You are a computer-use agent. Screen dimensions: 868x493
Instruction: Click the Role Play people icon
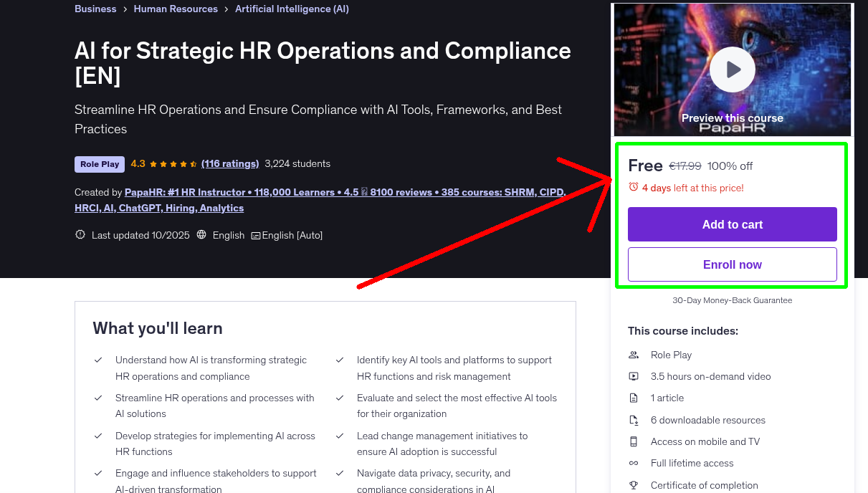[x=634, y=355]
